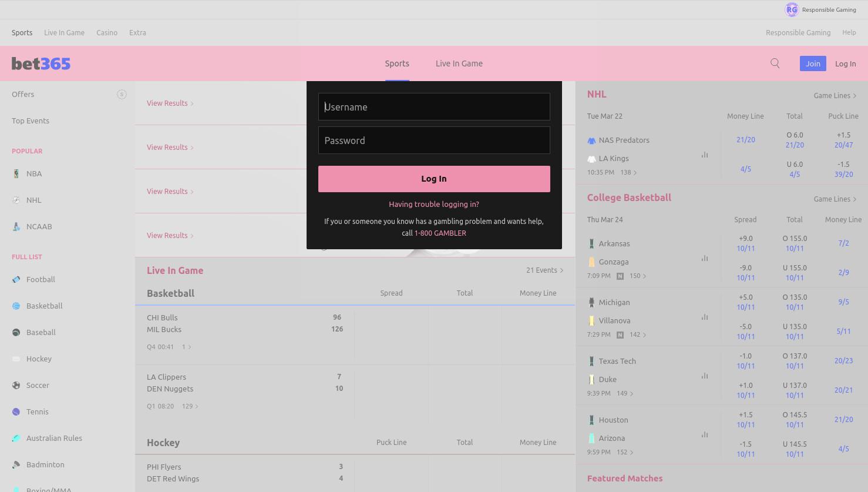This screenshot has width=868, height=492.
Task: Choose the Baseball icon in Full List
Action: point(16,332)
